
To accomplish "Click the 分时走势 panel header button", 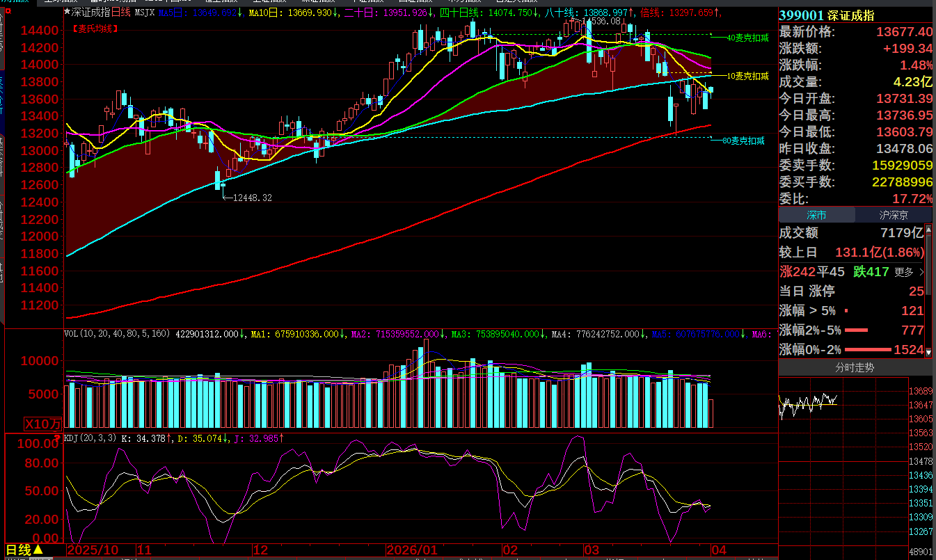I will point(855,368).
